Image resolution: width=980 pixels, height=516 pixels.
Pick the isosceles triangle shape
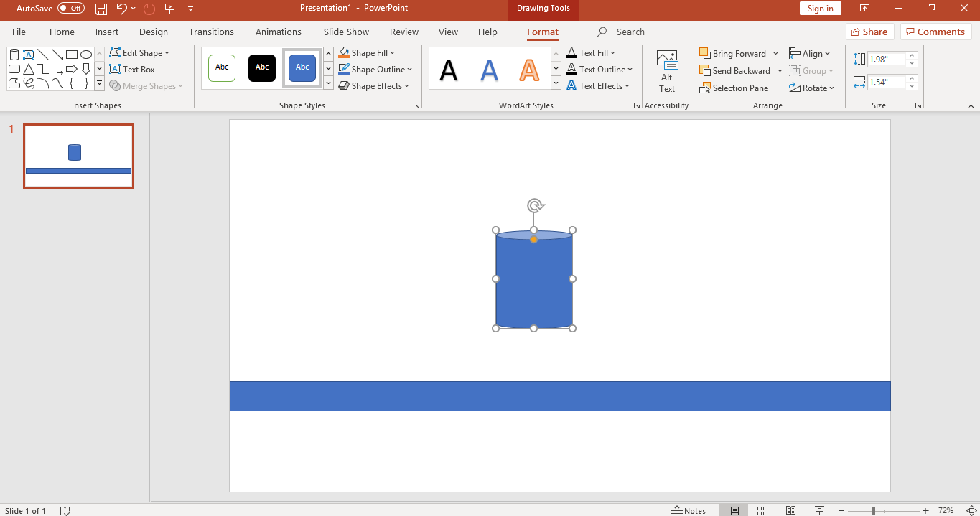(29, 70)
